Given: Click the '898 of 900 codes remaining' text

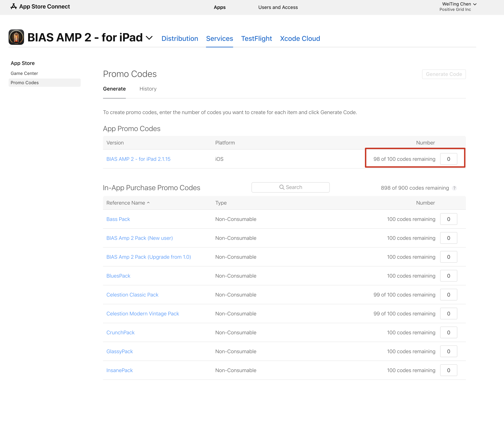Looking at the screenshot, I should click(415, 188).
